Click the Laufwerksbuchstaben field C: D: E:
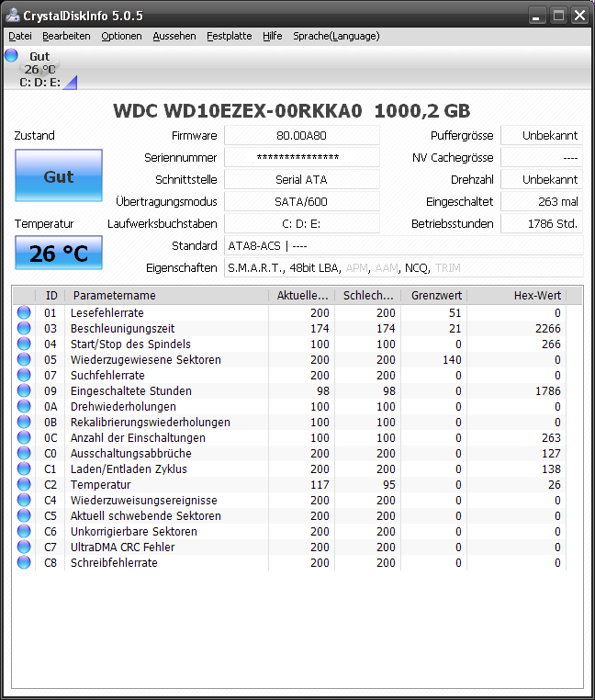 point(302,223)
